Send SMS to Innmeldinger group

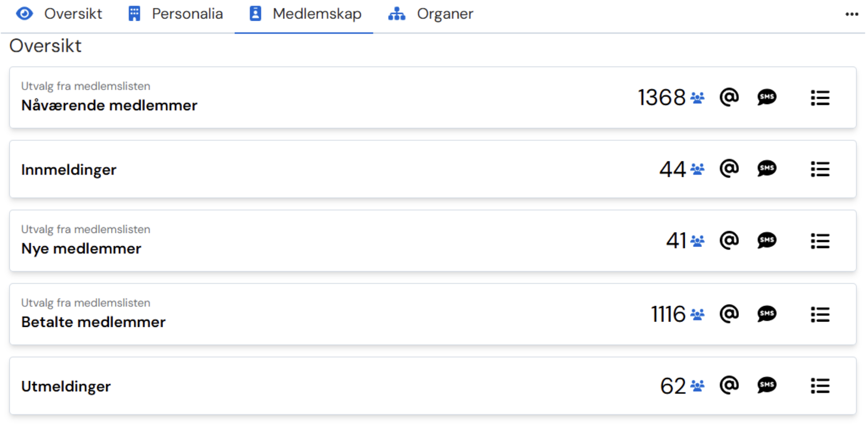(x=767, y=169)
